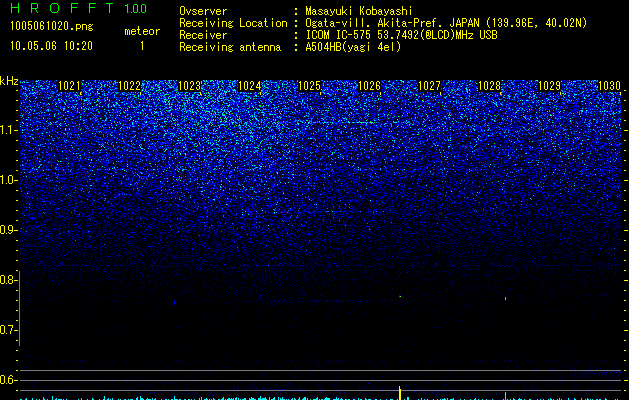The image size is (629, 400).
Task: Click the red-orange meteor echo dot near 1026
Action: [400, 296]
